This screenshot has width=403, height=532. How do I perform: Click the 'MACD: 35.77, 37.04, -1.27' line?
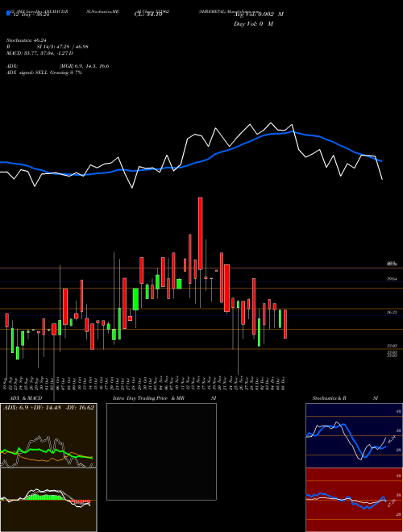[x=39, y=53]
